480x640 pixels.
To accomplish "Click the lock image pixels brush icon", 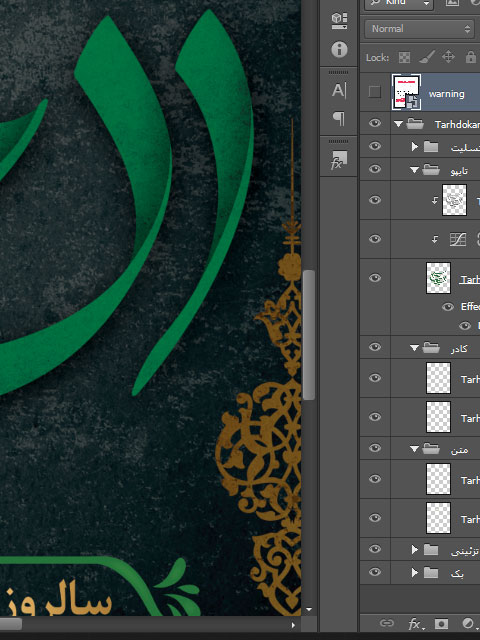I will coord(427,57).
